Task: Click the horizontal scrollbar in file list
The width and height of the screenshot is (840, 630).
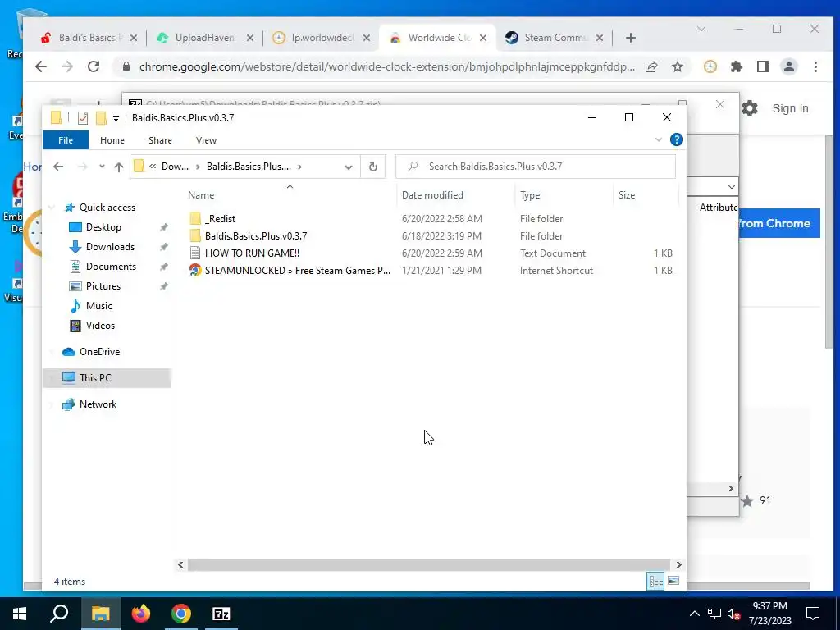Action: click(x=428, y=564)
